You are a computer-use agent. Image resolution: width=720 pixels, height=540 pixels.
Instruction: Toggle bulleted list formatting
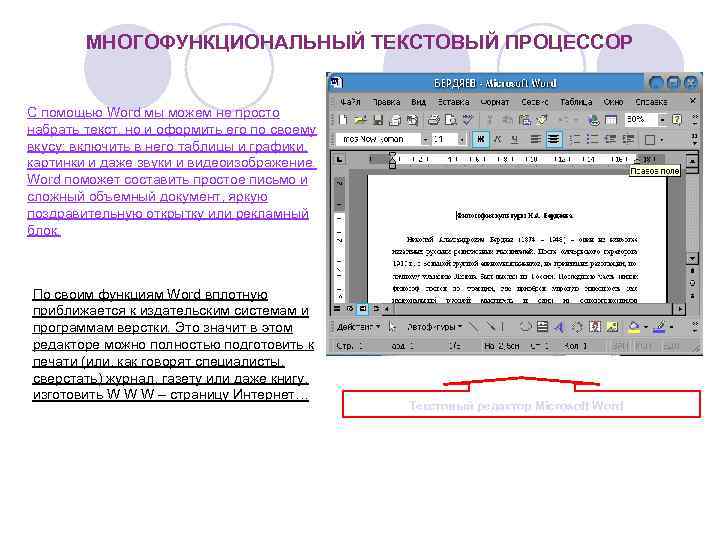coord(592,139)
